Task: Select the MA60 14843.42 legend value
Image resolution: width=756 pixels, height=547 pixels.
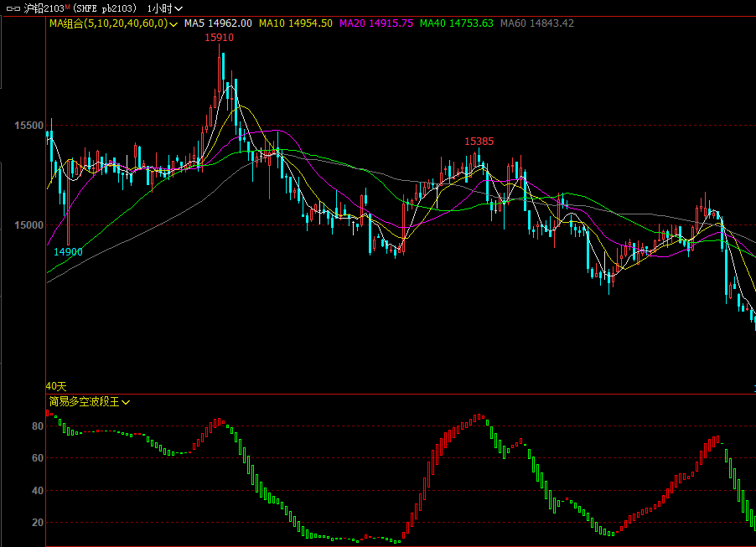Action: click(537, 23)
